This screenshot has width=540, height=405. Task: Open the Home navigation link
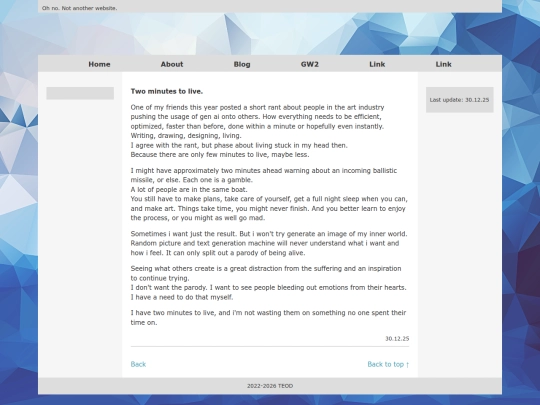pyautogui.click(x=99, y=64)
